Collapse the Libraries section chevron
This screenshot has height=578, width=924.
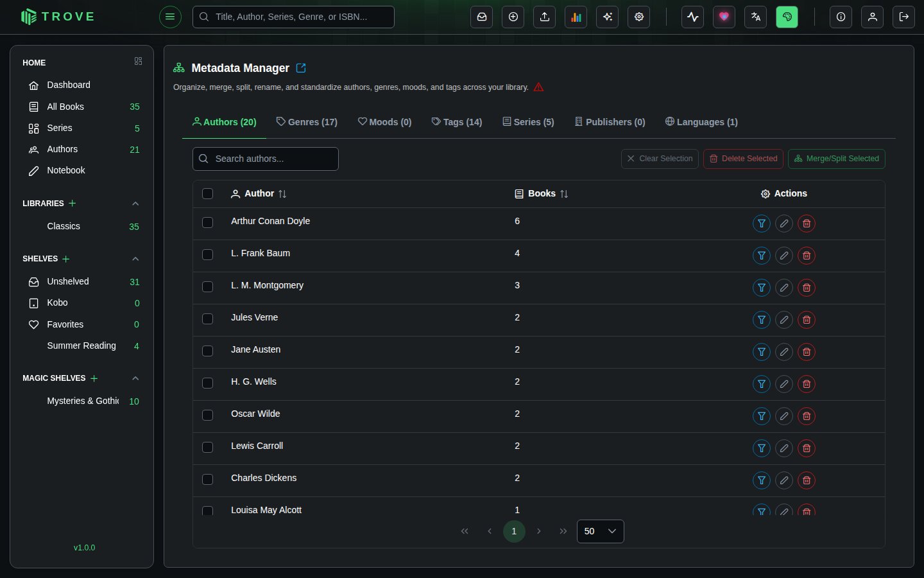click(135, 204)
